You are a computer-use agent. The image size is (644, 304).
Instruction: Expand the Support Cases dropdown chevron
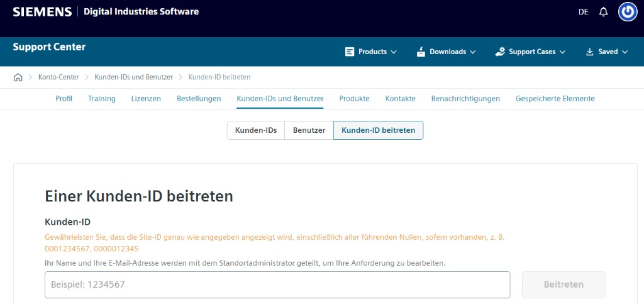(562, 52)
